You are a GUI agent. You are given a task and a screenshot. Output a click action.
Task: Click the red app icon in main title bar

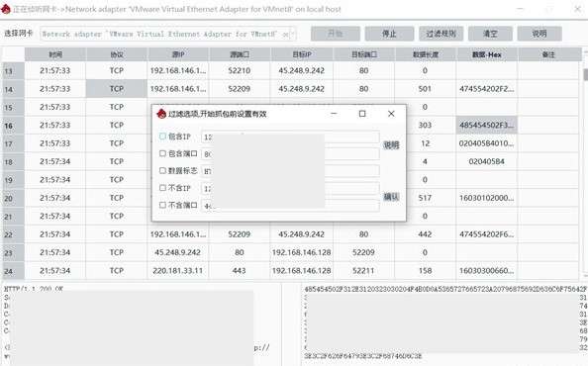pos(6,9)
